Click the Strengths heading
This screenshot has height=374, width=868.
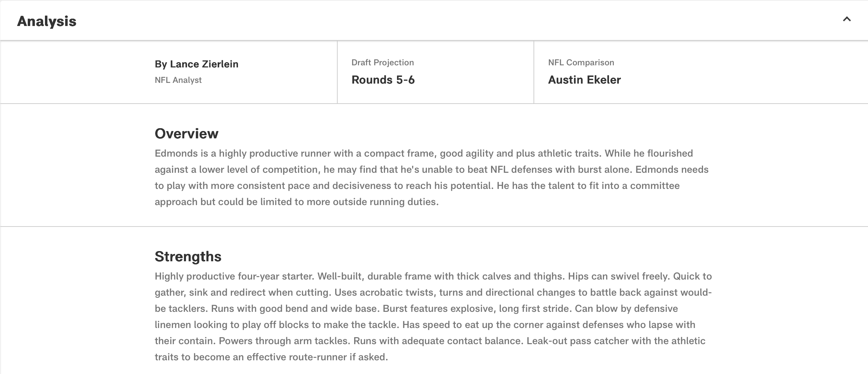tap(188, 256)
